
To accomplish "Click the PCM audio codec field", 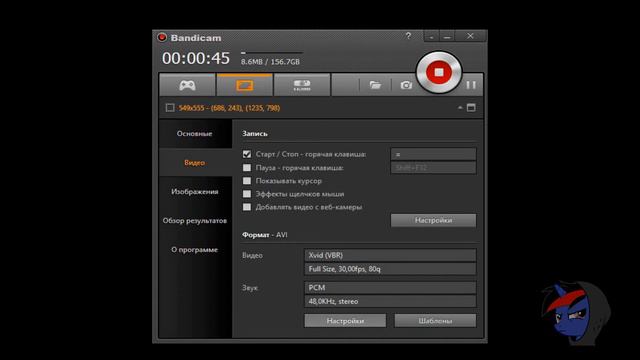I will 390,288.
